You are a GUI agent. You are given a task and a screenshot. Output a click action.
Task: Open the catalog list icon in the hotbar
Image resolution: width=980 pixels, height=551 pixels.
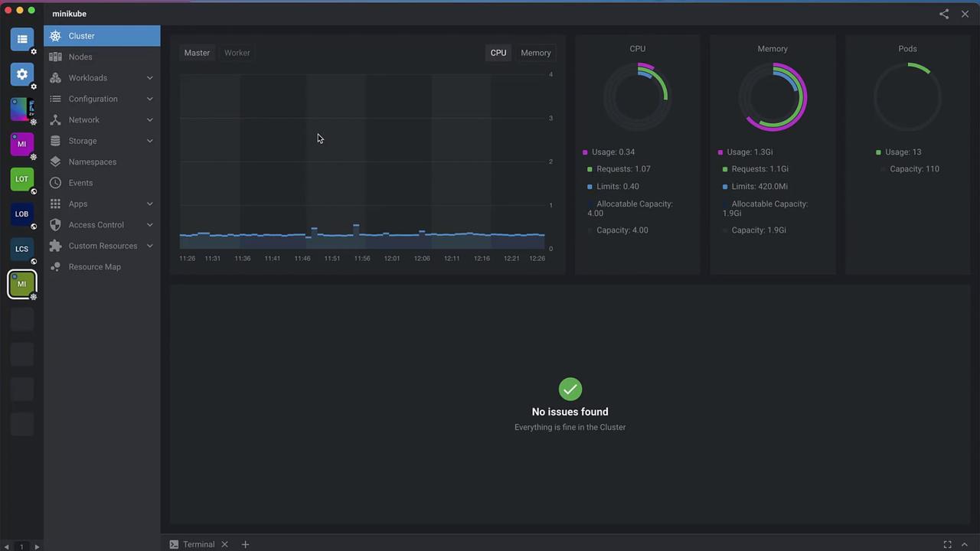21,39
